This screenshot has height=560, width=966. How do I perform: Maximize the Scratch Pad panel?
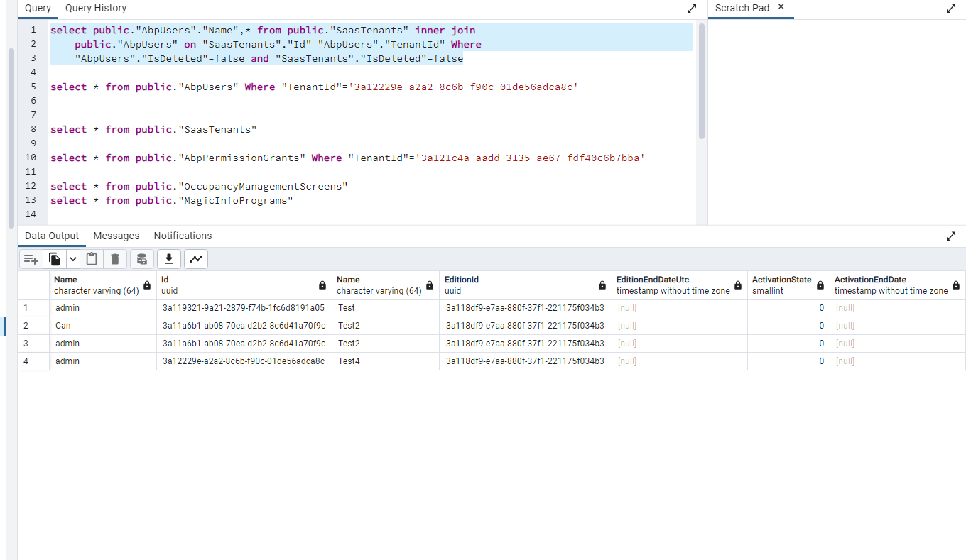[951, 9]
